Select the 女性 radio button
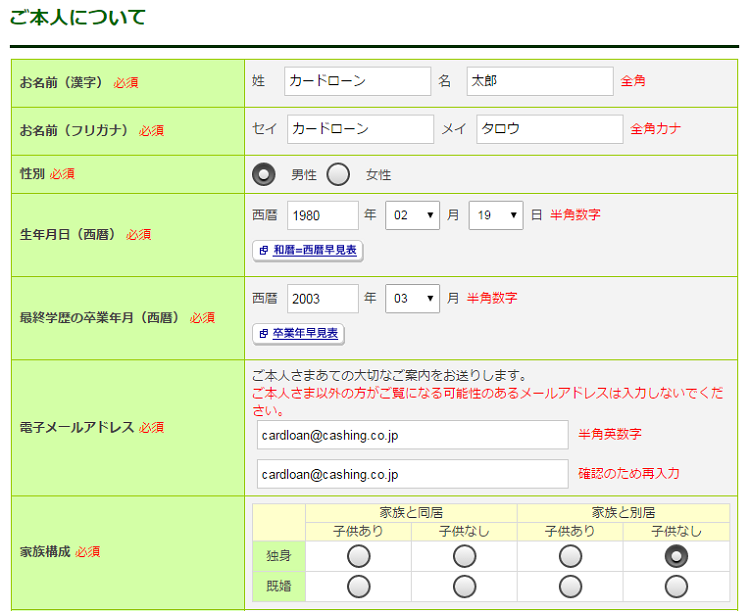The image size is (750, 611). pyautogui.click(x=338, y=174)
